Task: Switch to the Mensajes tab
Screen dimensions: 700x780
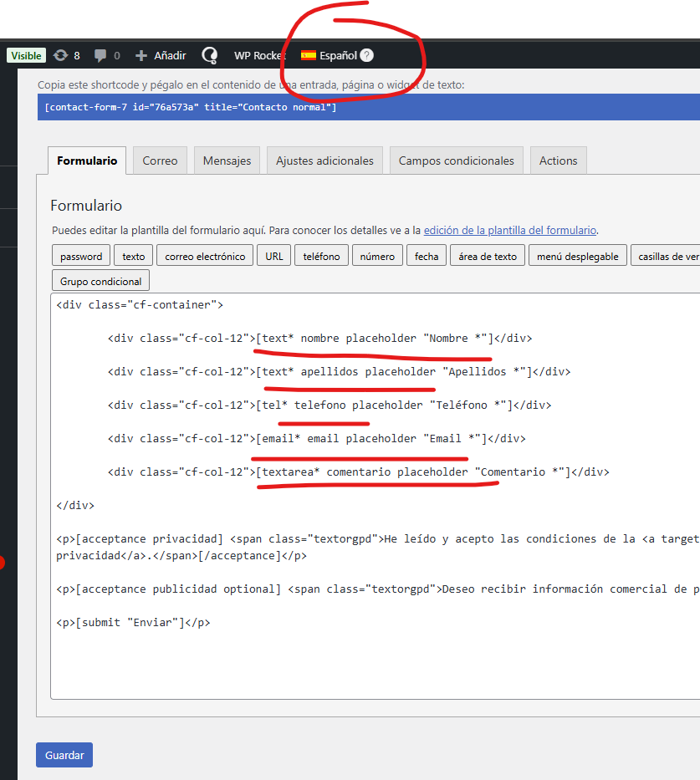Action: coord(227,161)
